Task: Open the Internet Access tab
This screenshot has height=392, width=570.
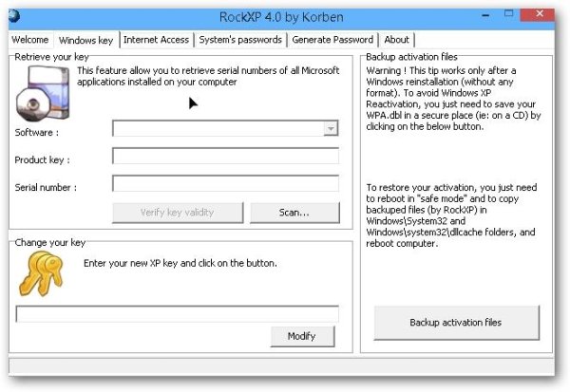Action: (x=157, y=40)
